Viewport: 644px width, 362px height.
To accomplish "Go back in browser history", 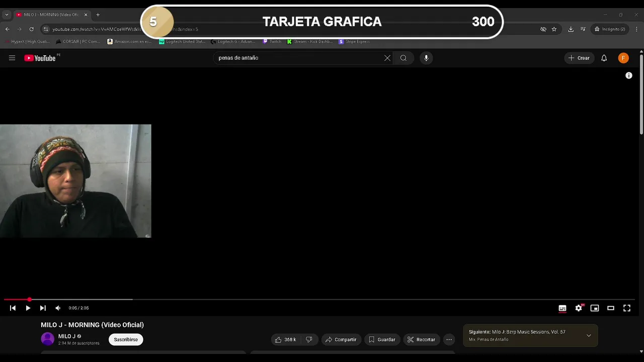I will coord(8,29).
